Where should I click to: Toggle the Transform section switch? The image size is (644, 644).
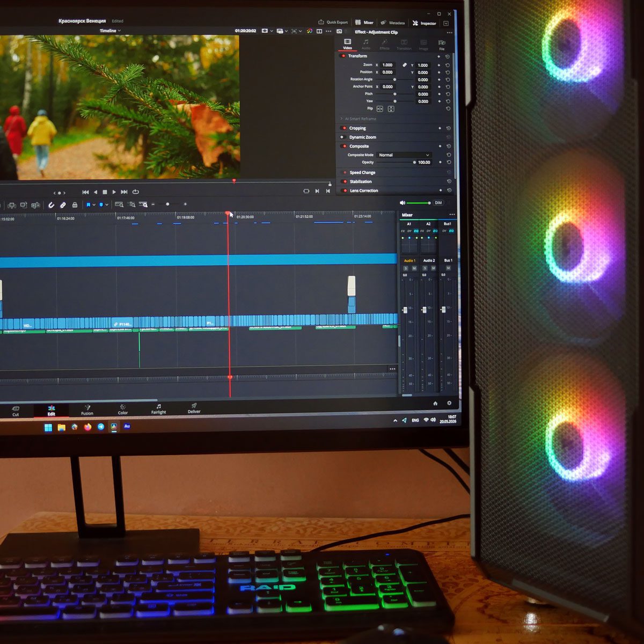tap(343, 56)
